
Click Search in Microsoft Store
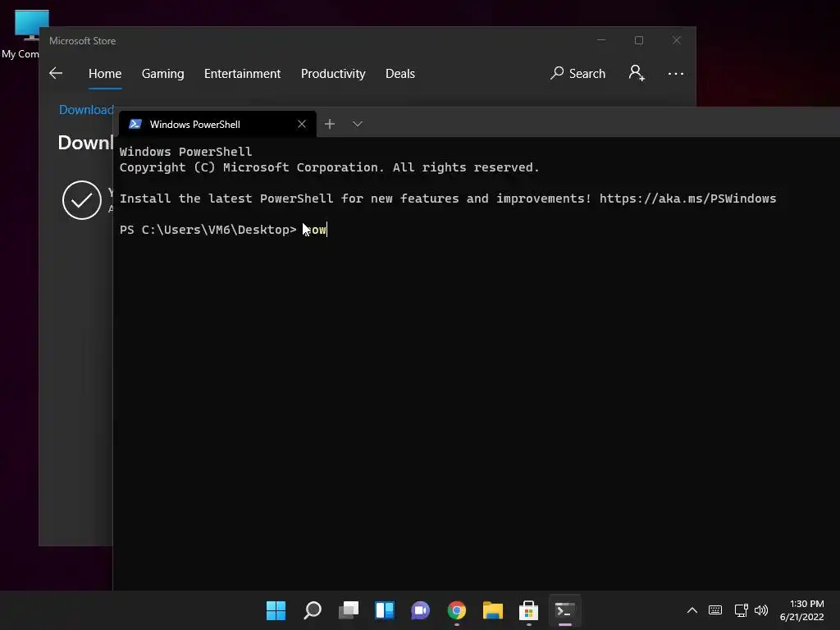click(577, 73)
